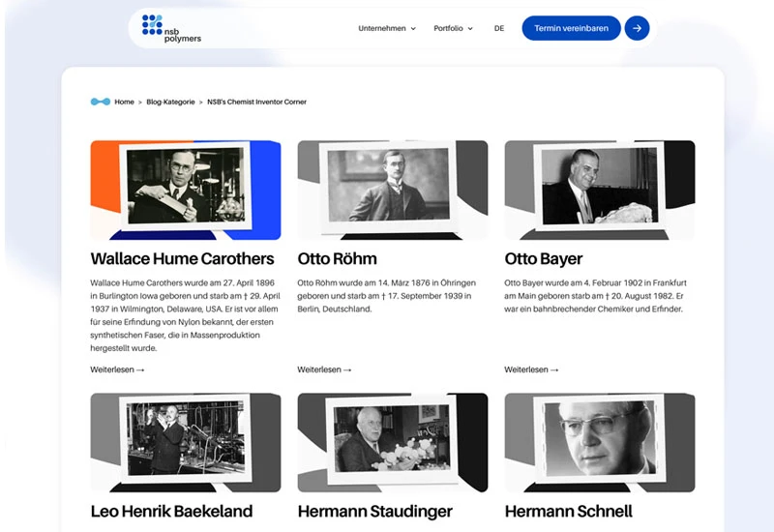Click Weiterlesen under Otto Bayer

click(x=531, y=369)
